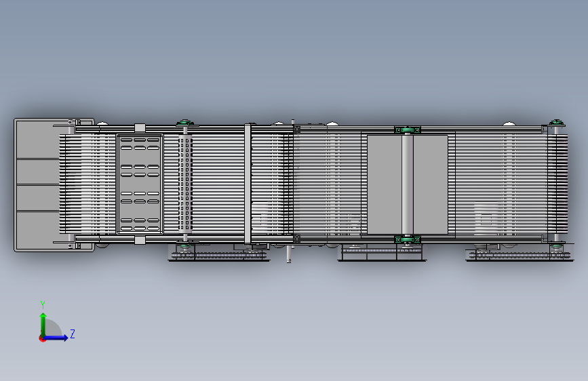Pick the small square block on the upper left rail
Screen dimensions: 588x381
tap(140, 128)
